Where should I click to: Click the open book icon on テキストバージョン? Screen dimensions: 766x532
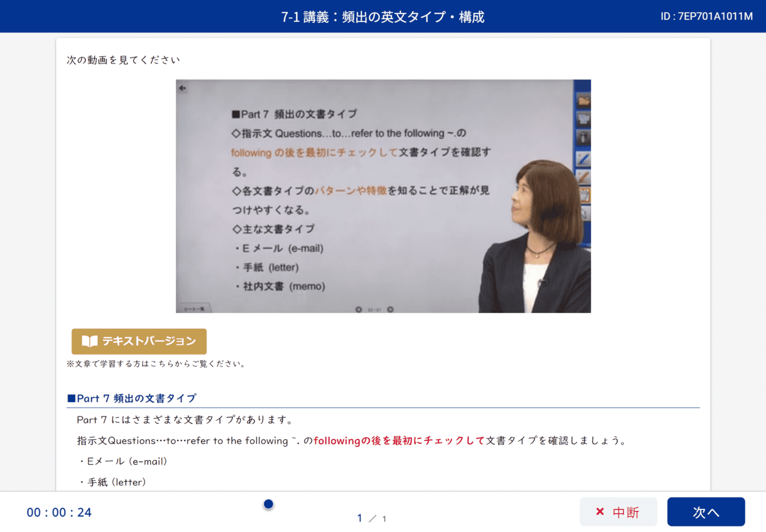(x=90, y=341)
